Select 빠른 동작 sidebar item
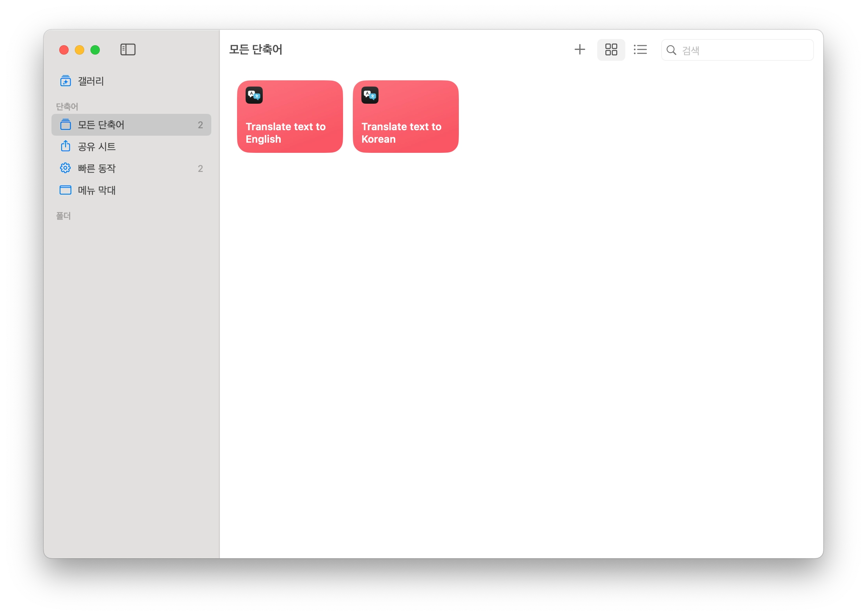 97,168
